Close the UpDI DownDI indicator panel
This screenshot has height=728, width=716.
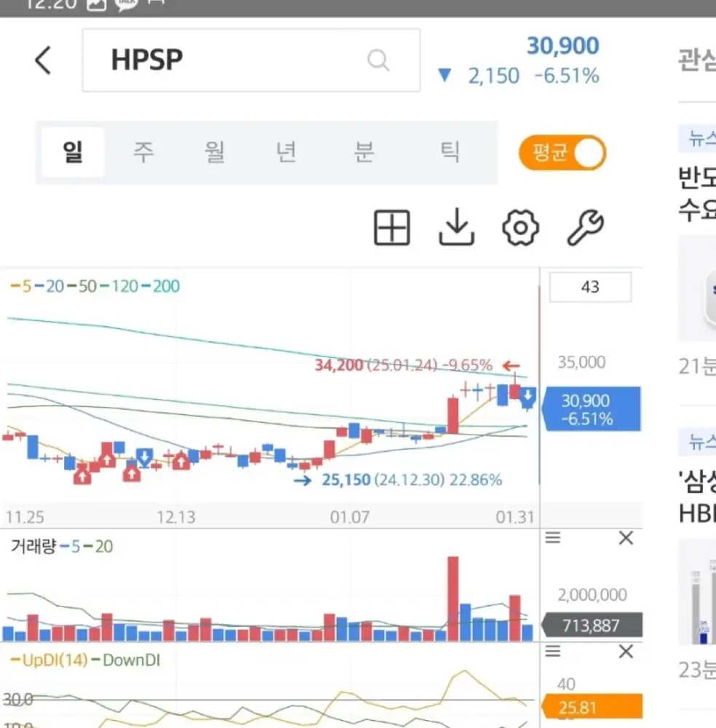(x=626, y=652)
